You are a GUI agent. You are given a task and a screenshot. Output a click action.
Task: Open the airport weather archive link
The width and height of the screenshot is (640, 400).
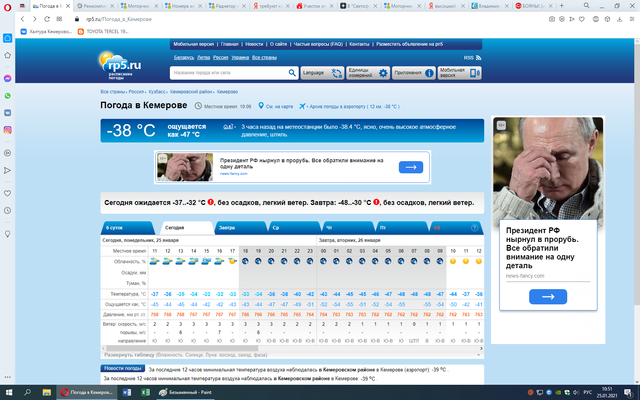click(x=354, y=106)
